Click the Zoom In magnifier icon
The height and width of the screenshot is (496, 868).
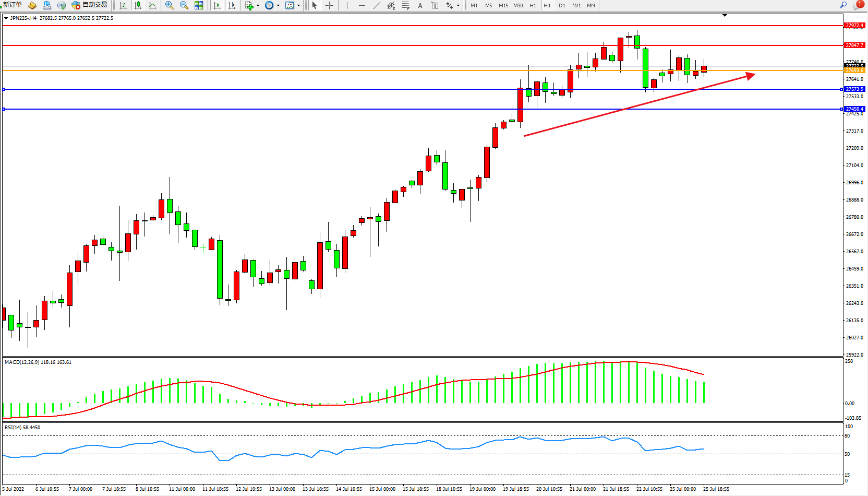point(169,5)
